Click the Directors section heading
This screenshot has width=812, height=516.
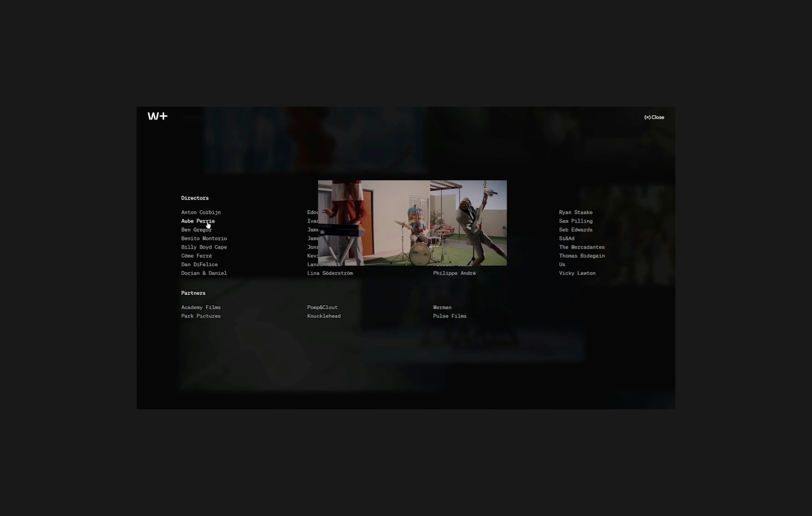pos(195,198)
